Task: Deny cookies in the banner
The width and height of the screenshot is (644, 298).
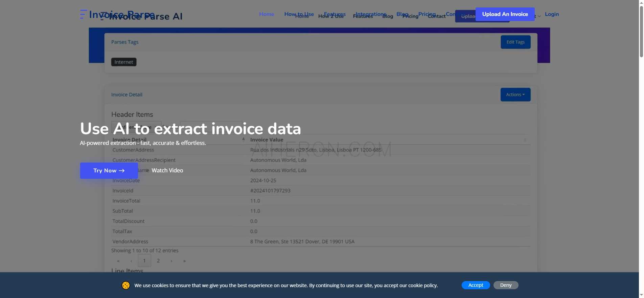Action: coord(506,285)
